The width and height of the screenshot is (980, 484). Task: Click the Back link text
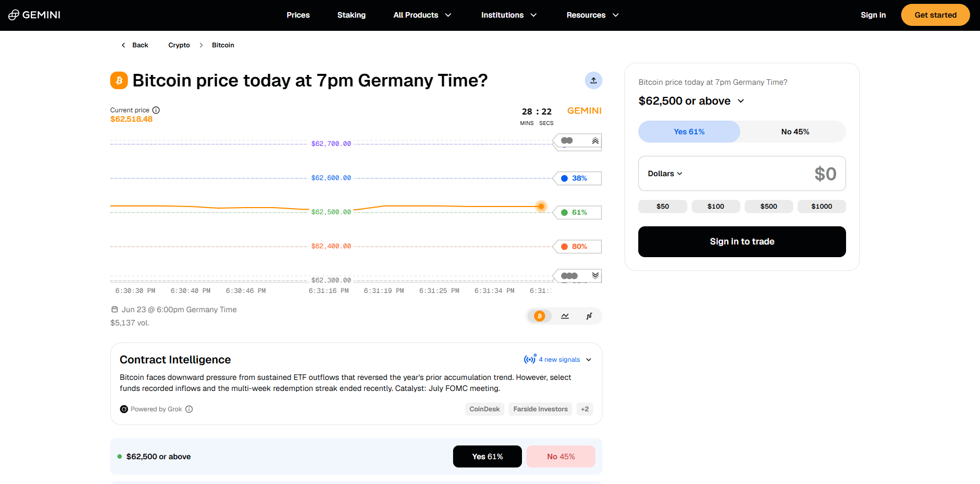coord(140,45)
